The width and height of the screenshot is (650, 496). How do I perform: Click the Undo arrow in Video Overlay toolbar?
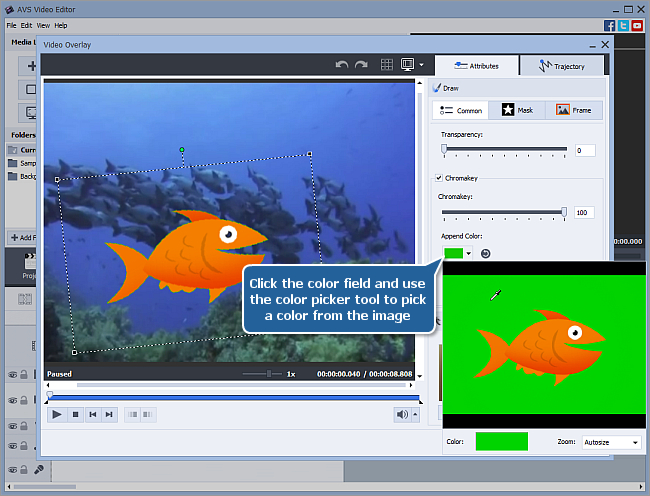[x=342, y=65]
